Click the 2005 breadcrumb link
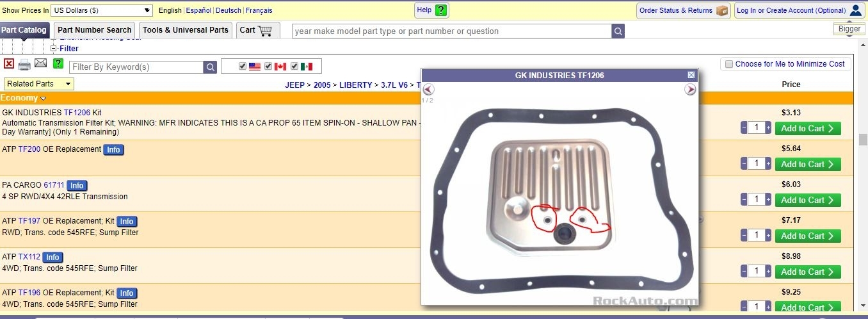 pyautogui.click(x=322, y=85)
